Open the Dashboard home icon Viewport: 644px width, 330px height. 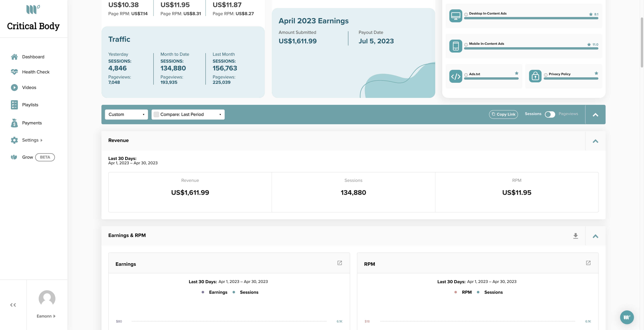click(x=15, y=57)
